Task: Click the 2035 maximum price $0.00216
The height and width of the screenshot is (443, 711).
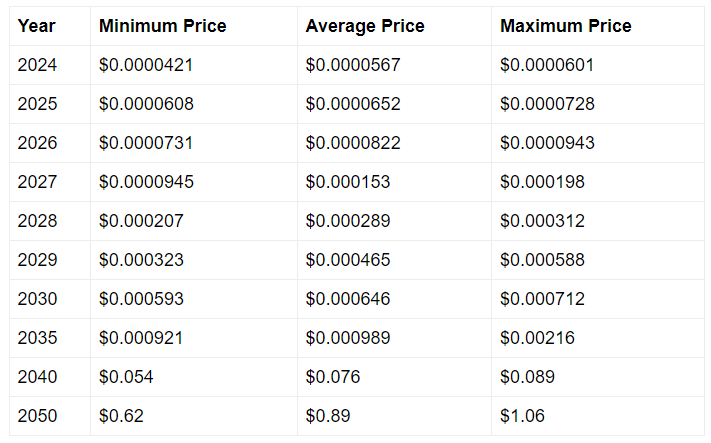Action: 537,338
